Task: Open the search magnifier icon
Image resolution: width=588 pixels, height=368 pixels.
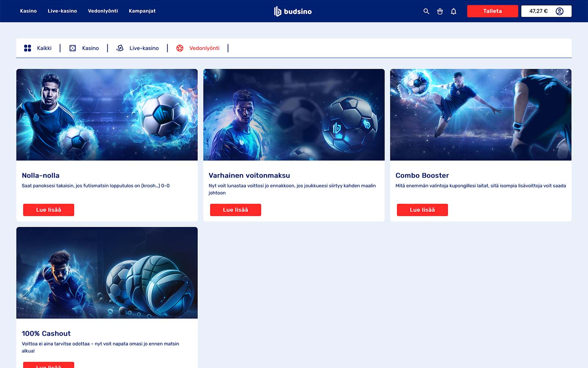Action: click(426, 11)
